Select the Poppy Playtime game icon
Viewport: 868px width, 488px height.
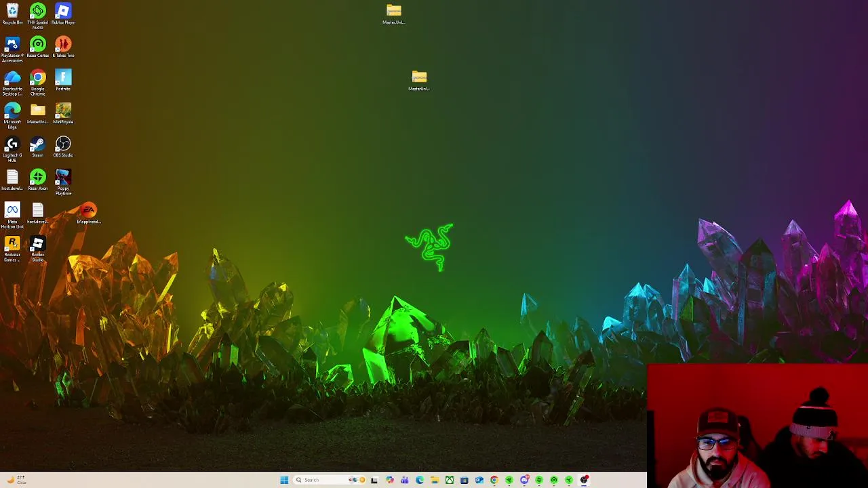(x=63, y=182)
